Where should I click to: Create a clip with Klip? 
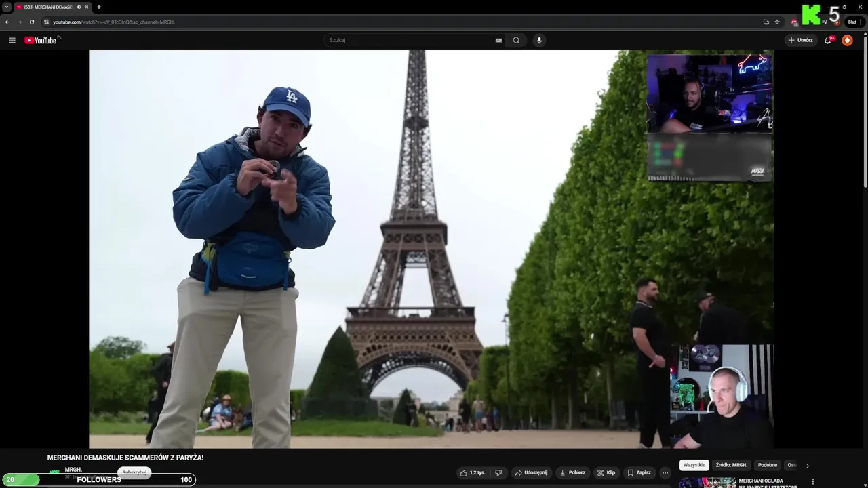pyautogui.click(x=606, y=472)
